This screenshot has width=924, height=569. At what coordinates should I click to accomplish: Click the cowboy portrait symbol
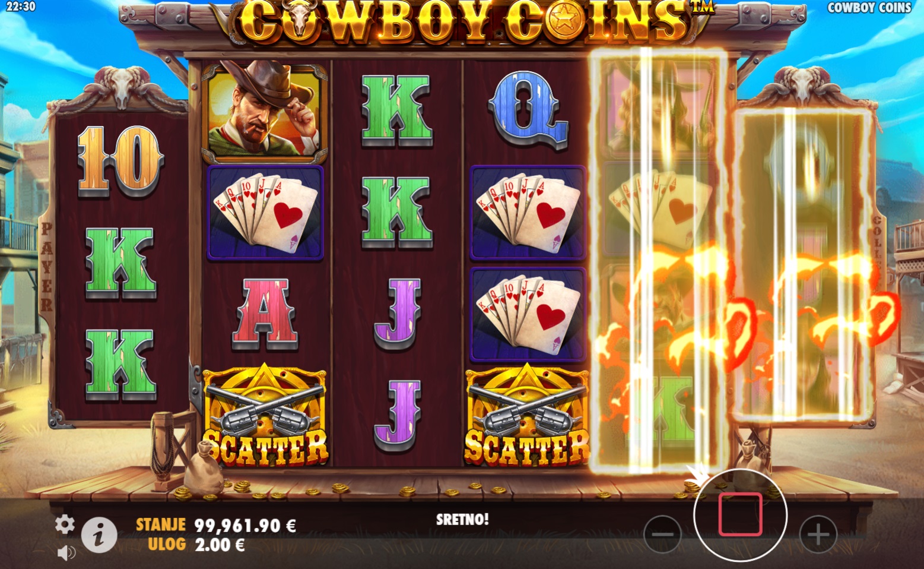[264, 112]
